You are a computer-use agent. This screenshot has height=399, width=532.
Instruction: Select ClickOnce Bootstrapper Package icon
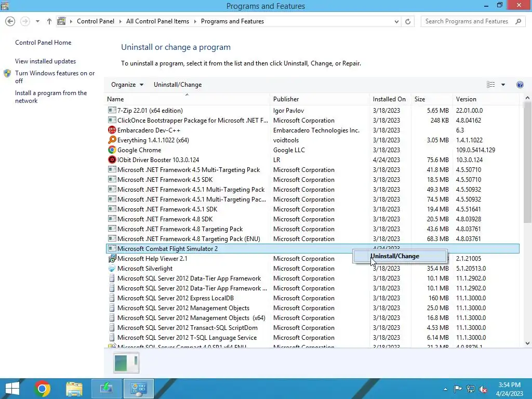tap(112, 120)
